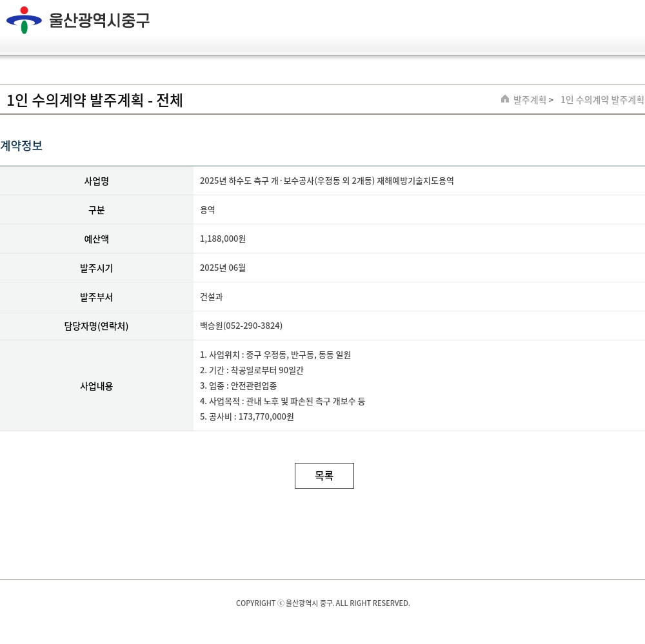Click the page title 1인 수의계약 발주계획 - 전체
645x644 pixels.
tap(95, 100)
